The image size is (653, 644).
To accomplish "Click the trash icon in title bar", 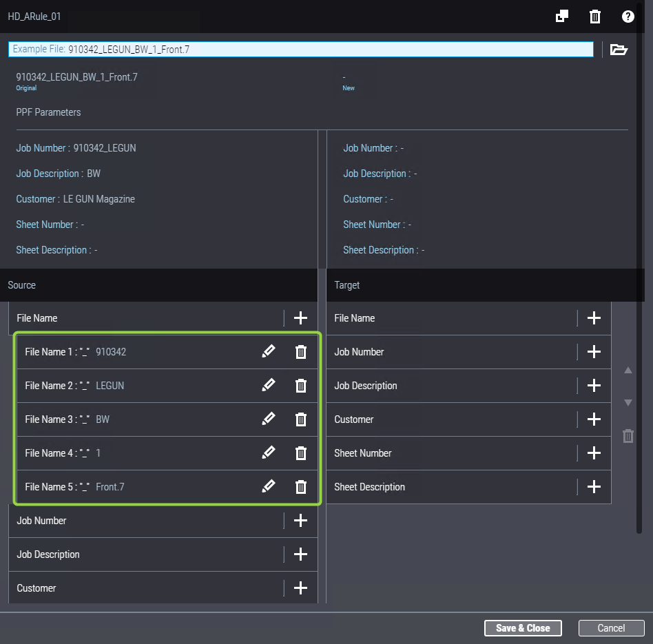I will (x=595, y=17).
